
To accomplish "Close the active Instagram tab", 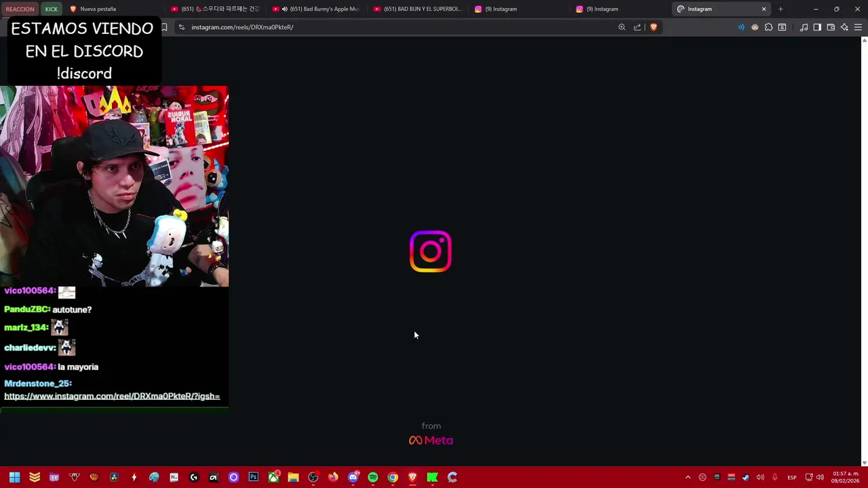I will [764, 9].
